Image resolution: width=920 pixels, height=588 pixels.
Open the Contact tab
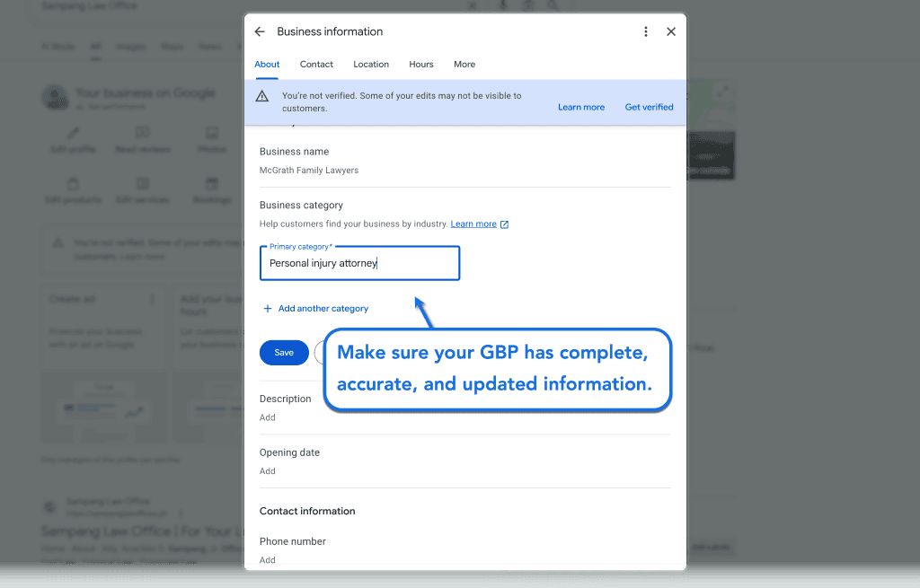click(316, 65)
